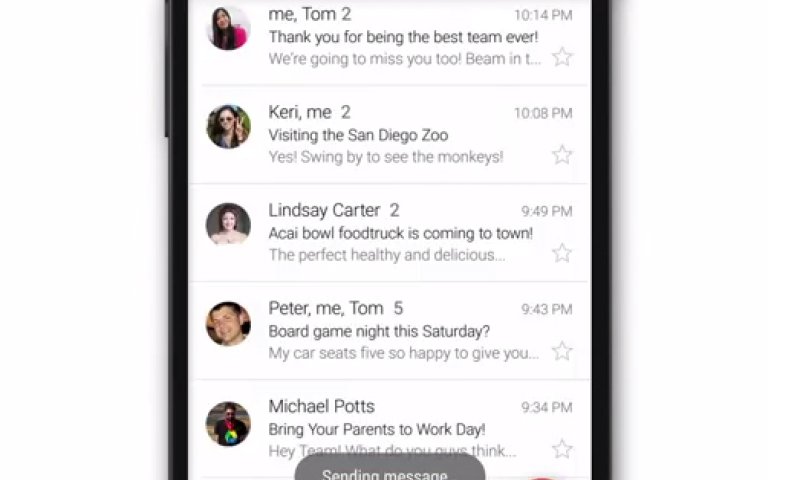Screen dimensions: 800x480
Task: Tap the Sending message toast notification
Action: [x=390, y=468]
